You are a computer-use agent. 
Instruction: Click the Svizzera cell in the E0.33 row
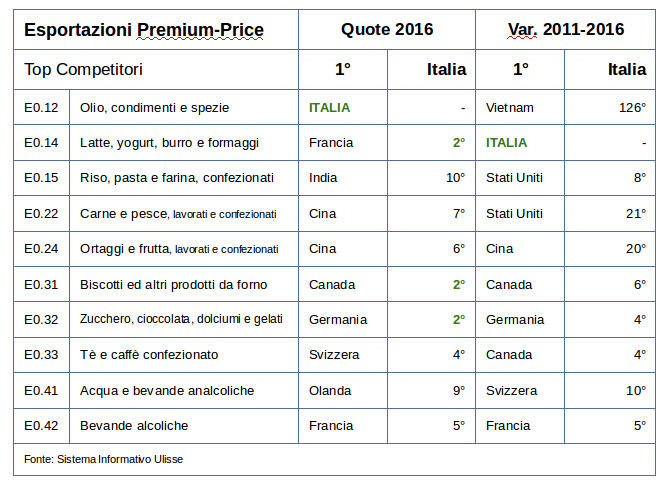point(343,355)
